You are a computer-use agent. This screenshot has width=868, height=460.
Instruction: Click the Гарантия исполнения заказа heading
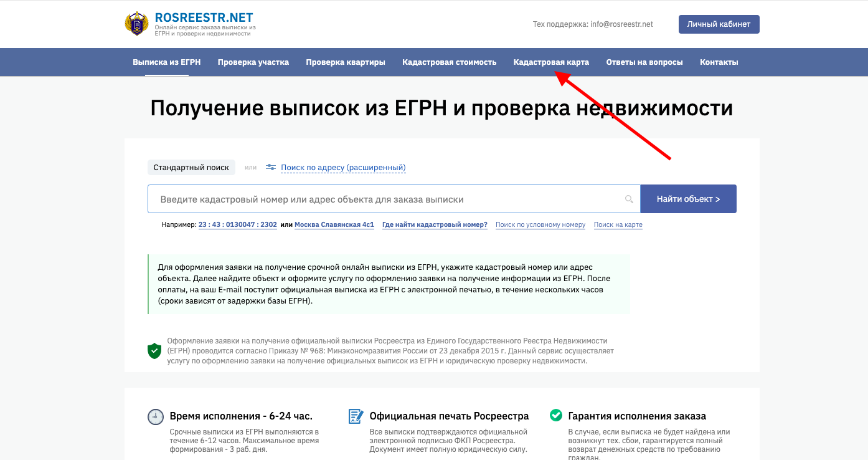[x=637, y=416]
